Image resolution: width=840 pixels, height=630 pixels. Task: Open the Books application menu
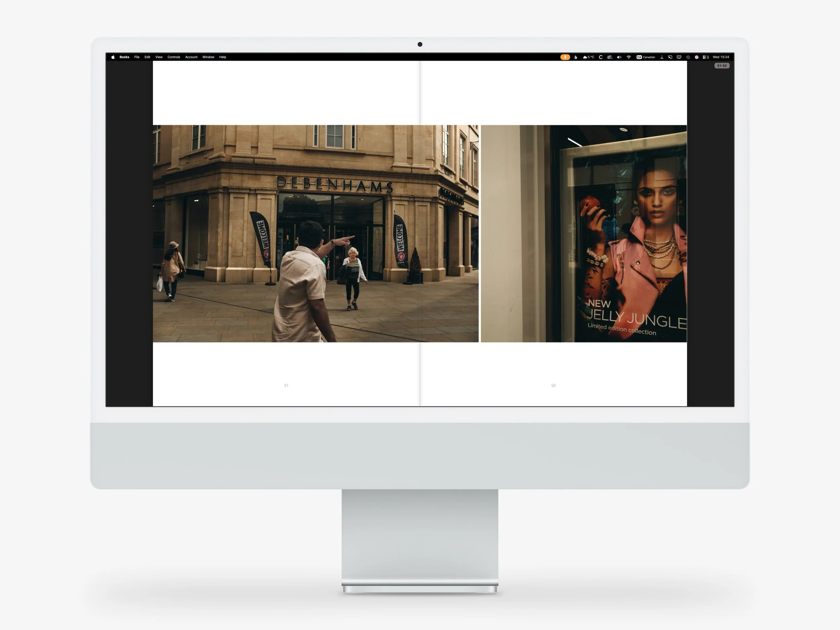(x=124, y=57)
